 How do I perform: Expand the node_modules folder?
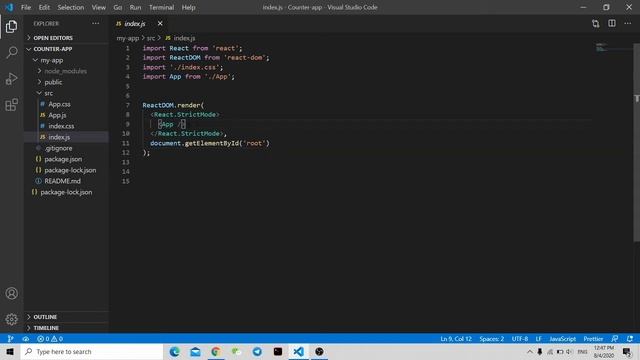point(67,71)
